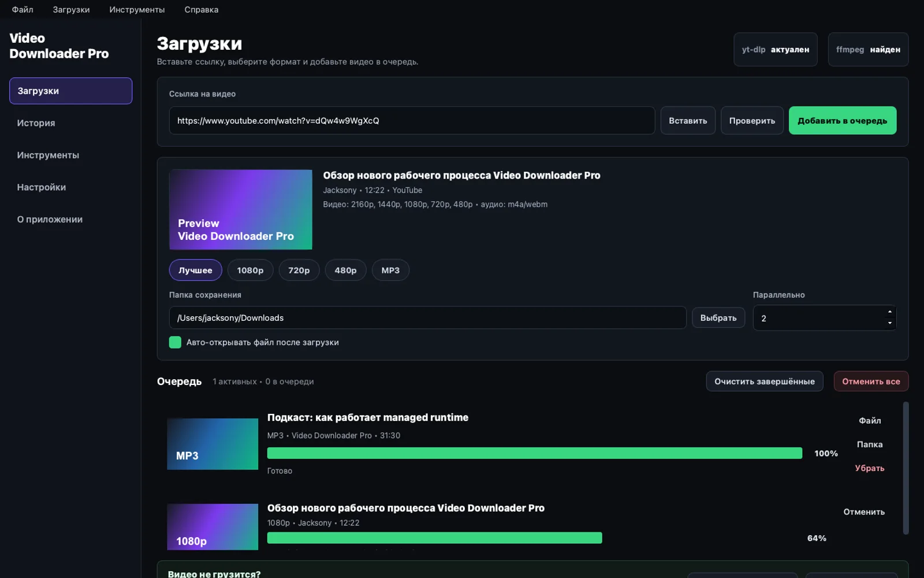Click the 1080p thumbnail in queue

coord(213,527)
